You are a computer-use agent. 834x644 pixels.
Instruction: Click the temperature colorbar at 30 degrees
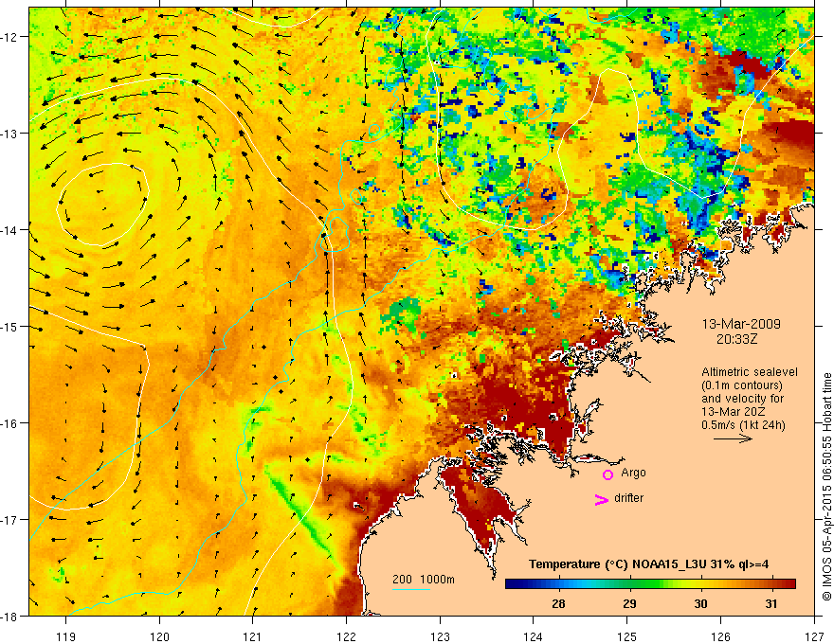pyautogui.click(x=700, y=584)
